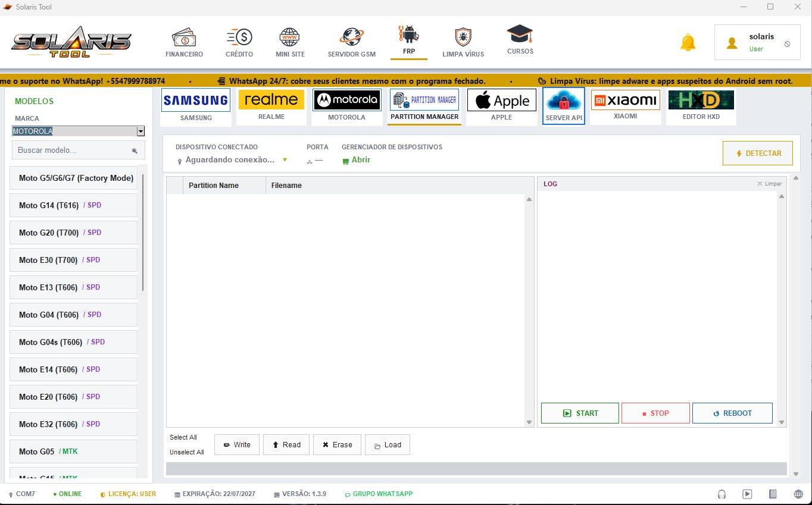Click the Load file button

[x=388, y=444]
